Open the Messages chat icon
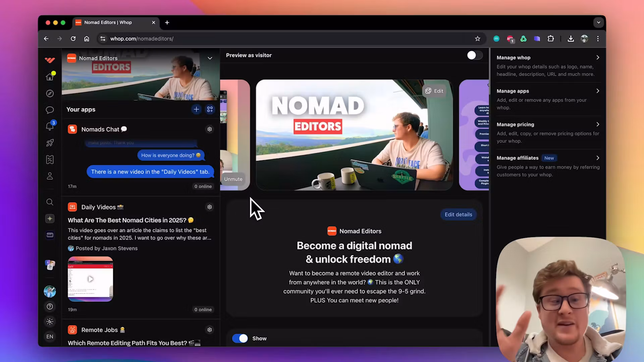644x362 pixels. 50,110
